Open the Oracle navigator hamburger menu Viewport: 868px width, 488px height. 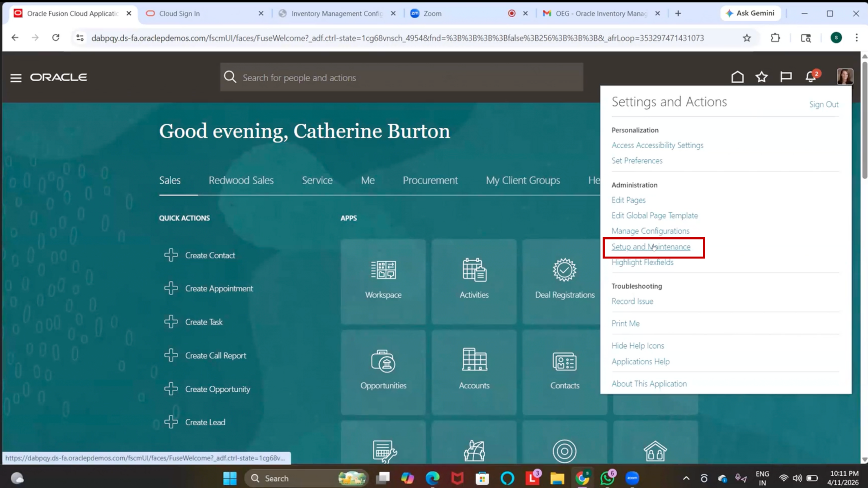click(16, 78)
